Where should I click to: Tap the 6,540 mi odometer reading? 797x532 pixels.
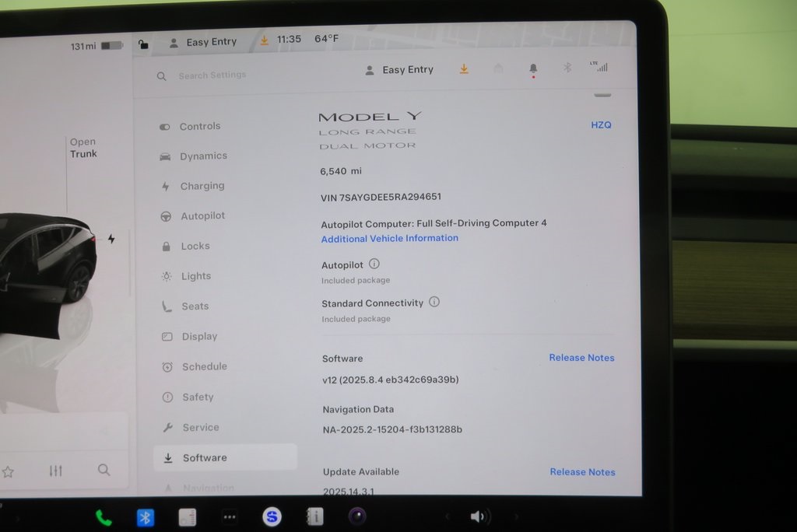pos(341,171)
